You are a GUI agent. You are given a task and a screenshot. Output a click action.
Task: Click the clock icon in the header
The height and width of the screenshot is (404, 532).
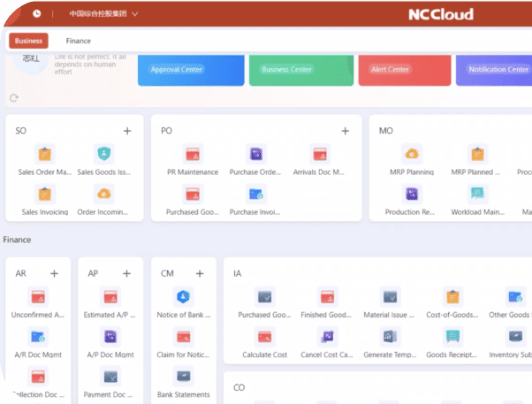pos(36,14)
